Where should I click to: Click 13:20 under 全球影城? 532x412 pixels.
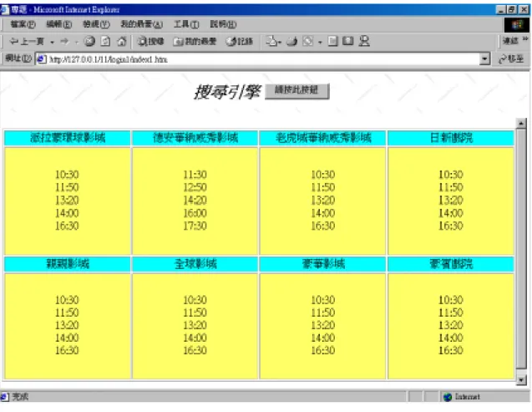pos(195,325)
